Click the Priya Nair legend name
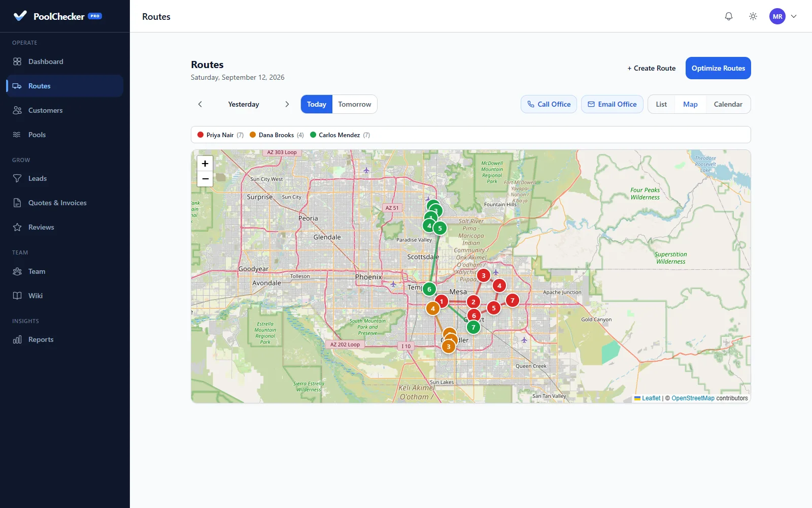812x508 pixels. pyautogui.click(x=220, y=135)
